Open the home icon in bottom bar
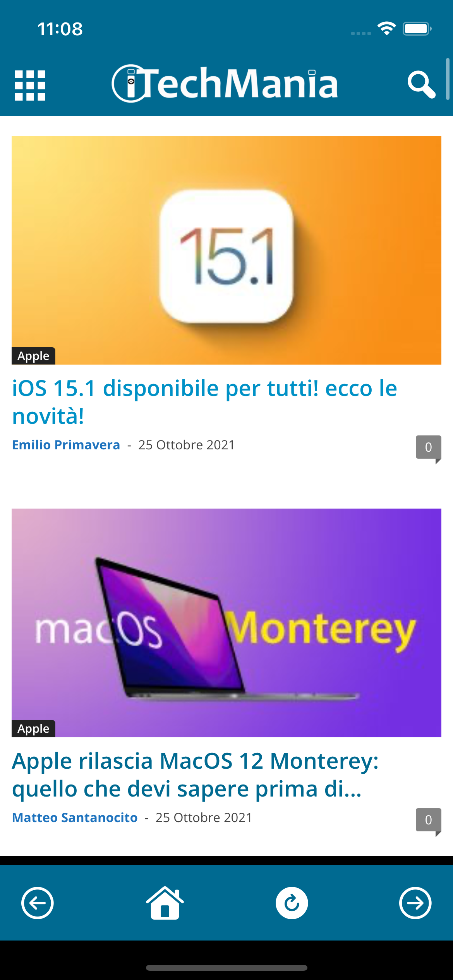 point(165,902)
